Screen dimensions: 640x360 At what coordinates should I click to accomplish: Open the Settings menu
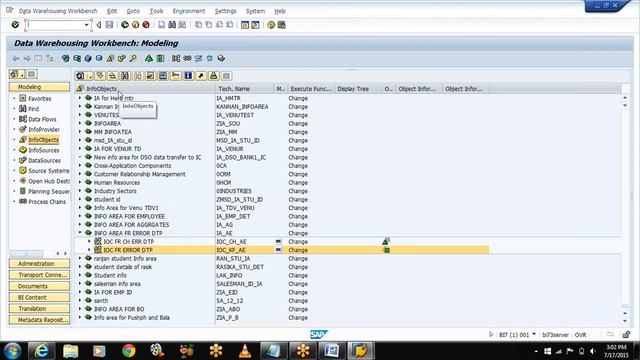pos(225,11)
